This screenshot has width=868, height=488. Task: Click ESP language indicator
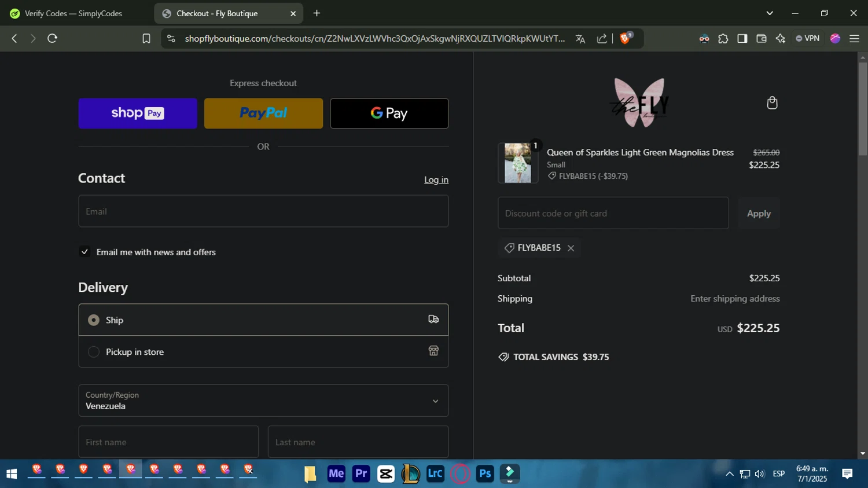coord(779,474)
